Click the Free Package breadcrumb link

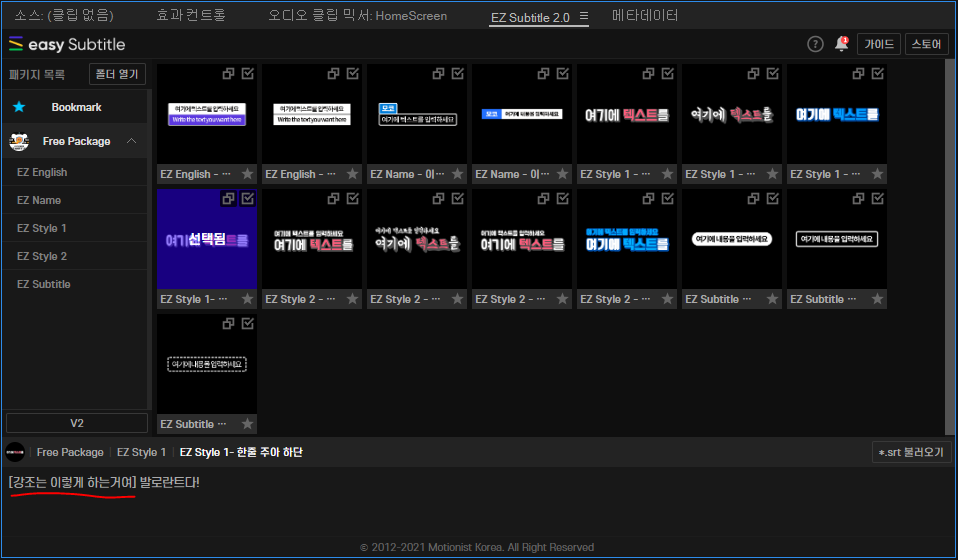70,453
